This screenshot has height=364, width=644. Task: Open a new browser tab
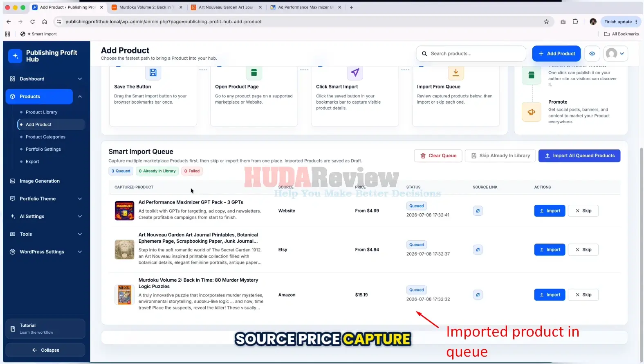pyautogui.click(x=352, y=7)
